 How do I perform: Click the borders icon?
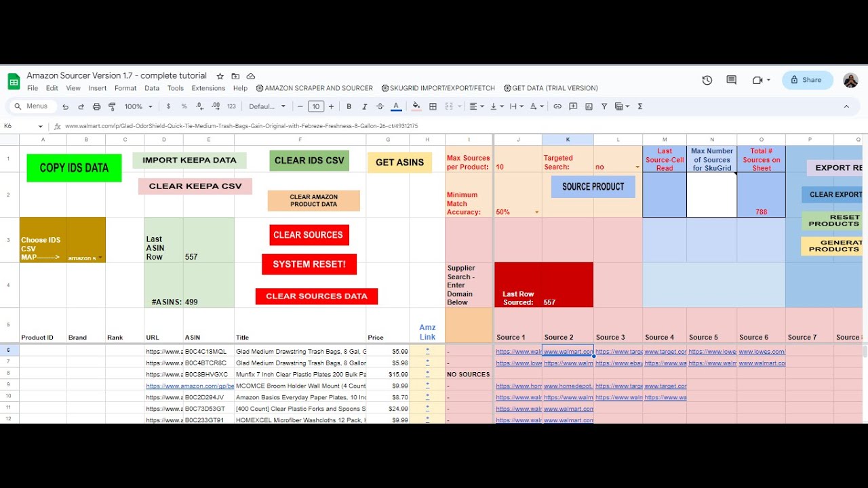pyautogui.click(x=433, y=106)
